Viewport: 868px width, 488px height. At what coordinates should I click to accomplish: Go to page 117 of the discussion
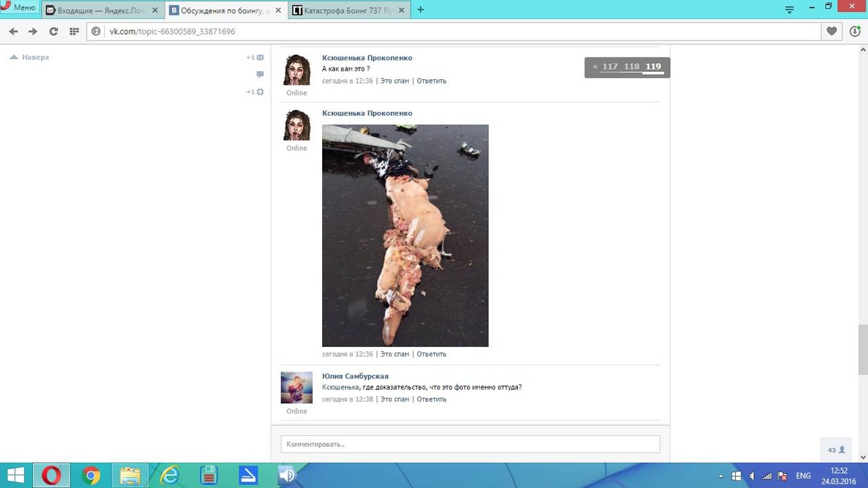pos(610,66)
